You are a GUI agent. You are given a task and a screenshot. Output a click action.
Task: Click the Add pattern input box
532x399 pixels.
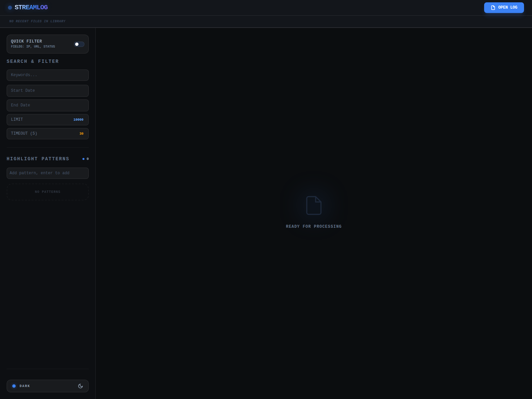[x=48, y=173]
